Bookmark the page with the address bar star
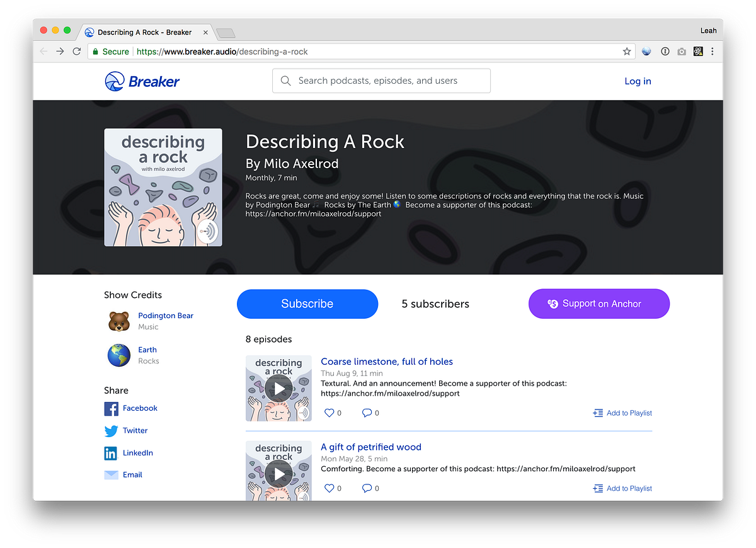756x548 pixels. pos(627,51)
